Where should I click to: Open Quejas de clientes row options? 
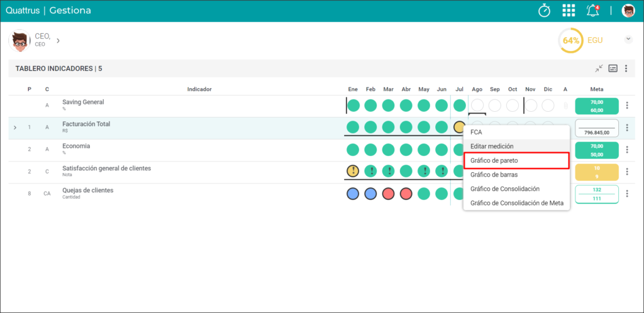(x=627, y=194)
